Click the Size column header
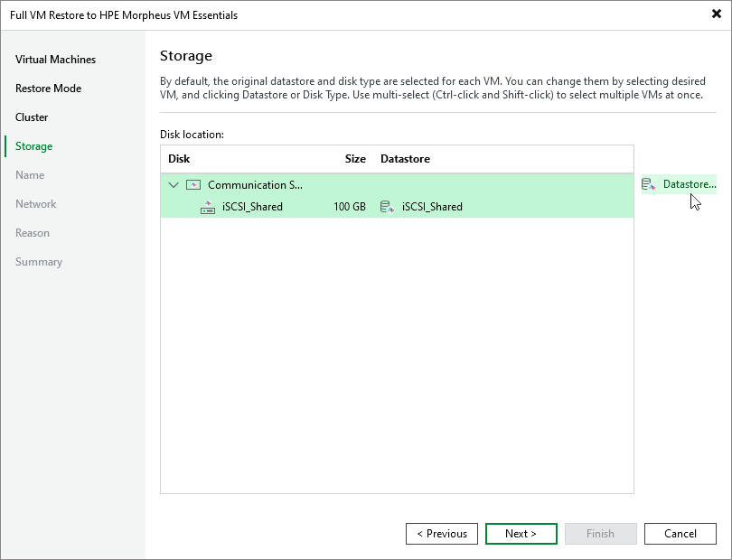Viewport: 732px width, 560px height. (355, 159)
